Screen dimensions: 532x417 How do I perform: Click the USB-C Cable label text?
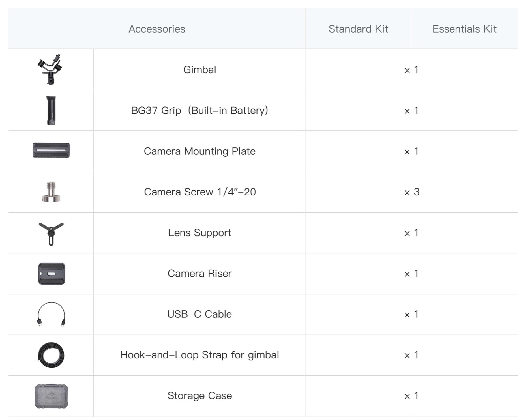pos(199,314)
